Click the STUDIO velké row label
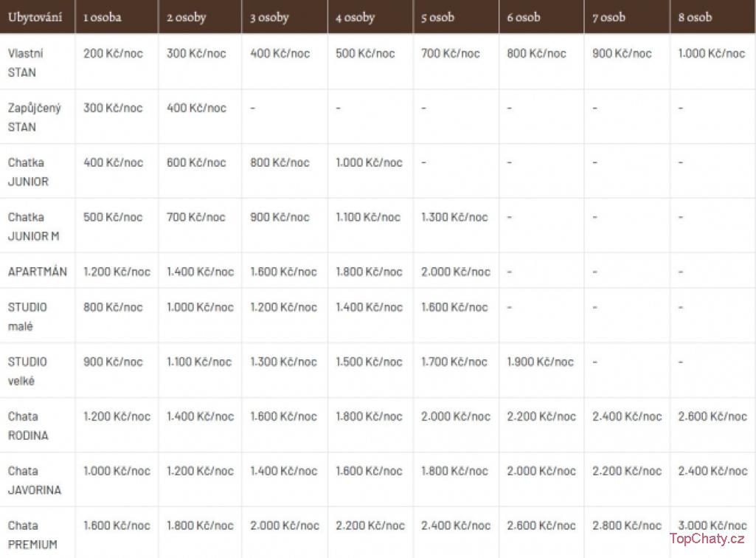Screen dimensions: 756x558 (x=27, y=371)
